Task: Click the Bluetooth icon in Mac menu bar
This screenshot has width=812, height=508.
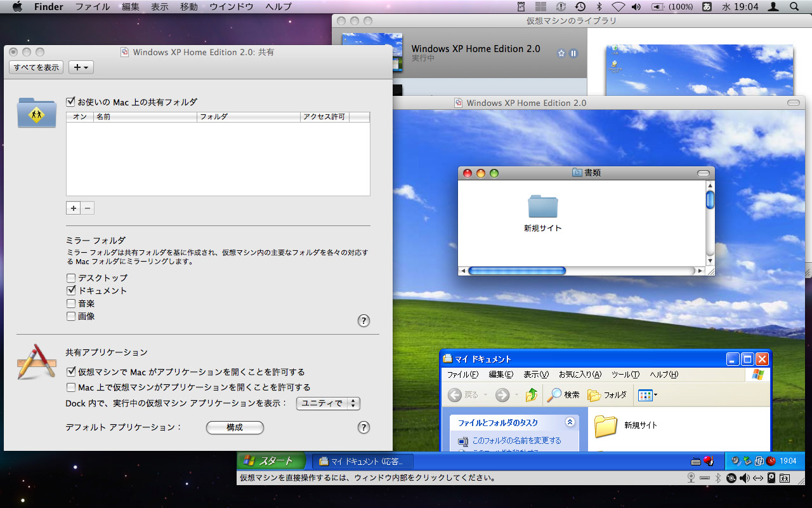Action: pyautogui.click(x=599, y=6)
